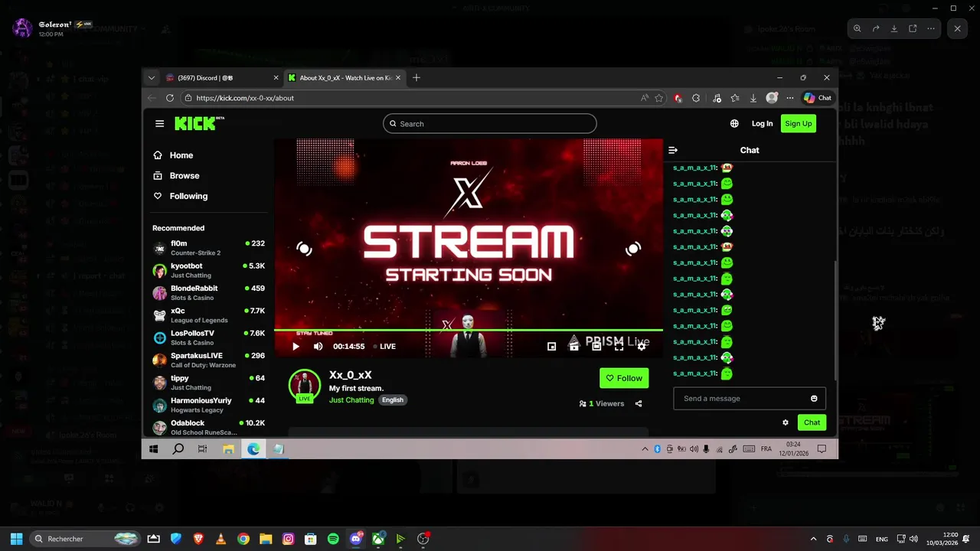Open emoji picker in chat input

coord(814,398)
